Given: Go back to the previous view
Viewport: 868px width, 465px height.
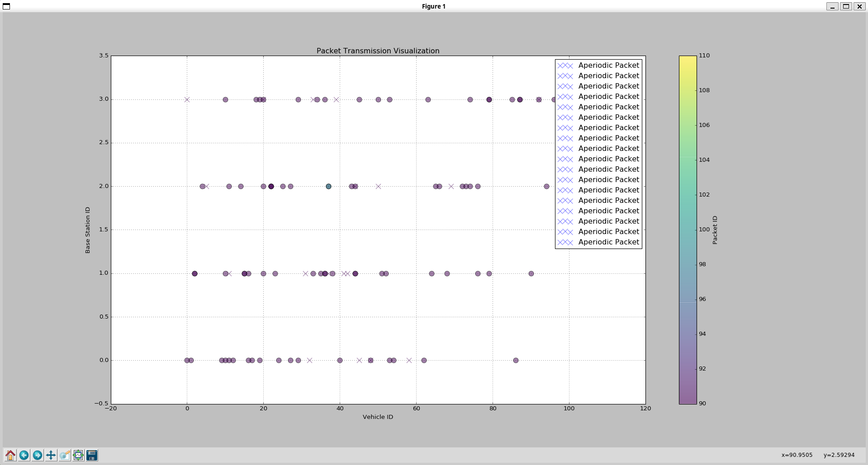Looking at the screenshot, I should (x=24, y=455).
